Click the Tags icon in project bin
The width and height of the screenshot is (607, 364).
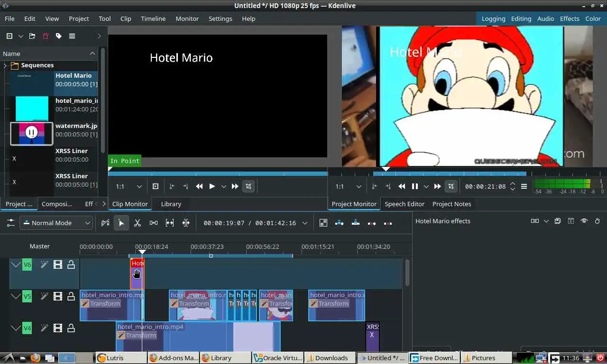tap(59, 36)
